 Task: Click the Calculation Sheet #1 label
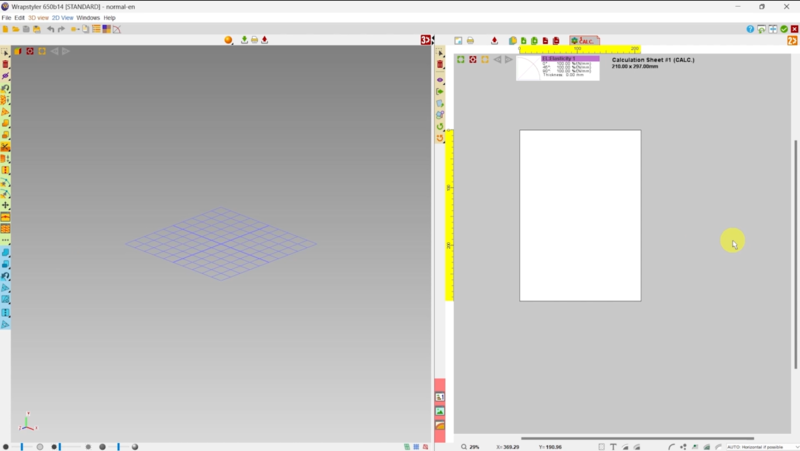tap(652, 60)
